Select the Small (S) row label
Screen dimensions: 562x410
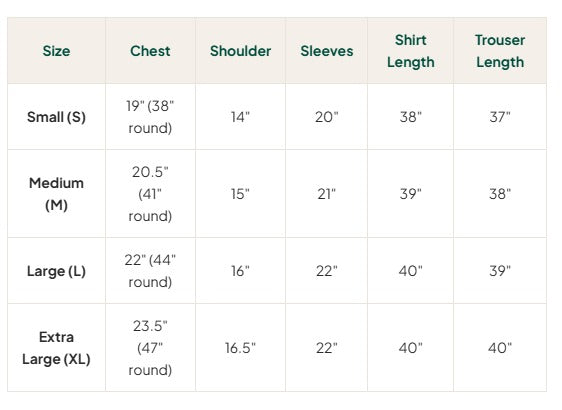56,117
